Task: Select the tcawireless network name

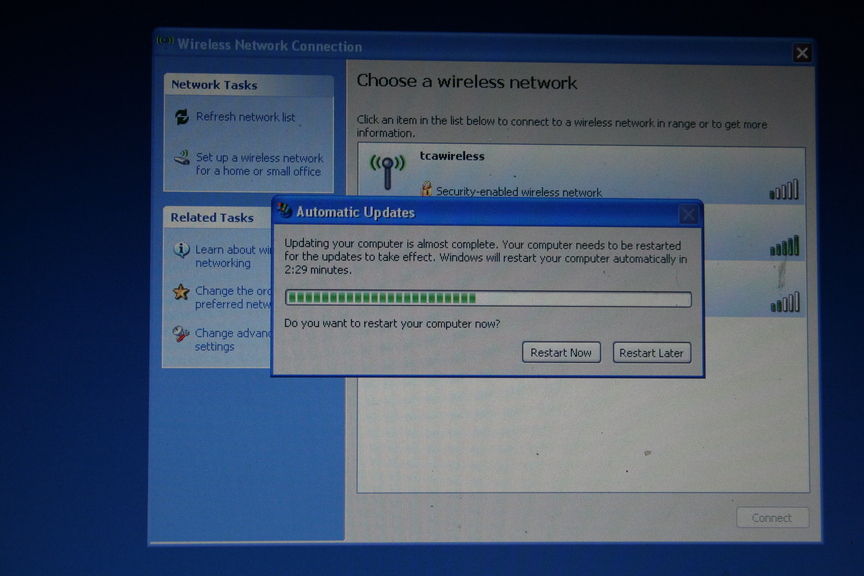Action: tap(452, 156)
